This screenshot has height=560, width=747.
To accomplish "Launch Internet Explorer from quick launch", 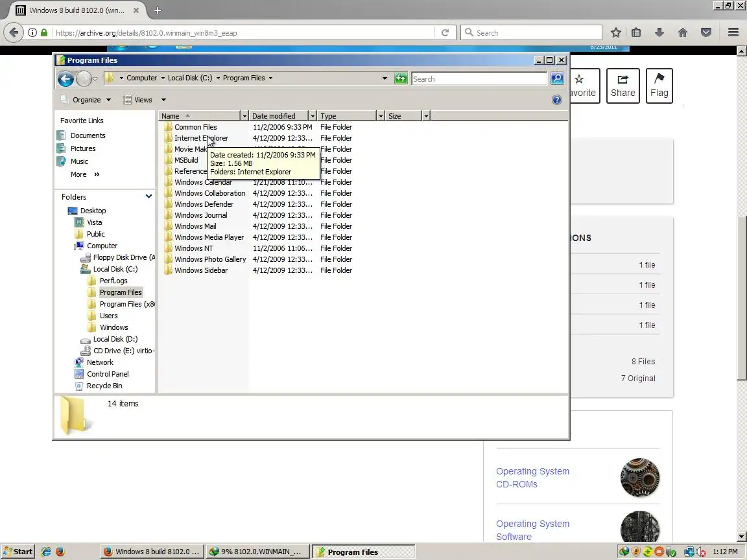I will (x=46, y=552).
